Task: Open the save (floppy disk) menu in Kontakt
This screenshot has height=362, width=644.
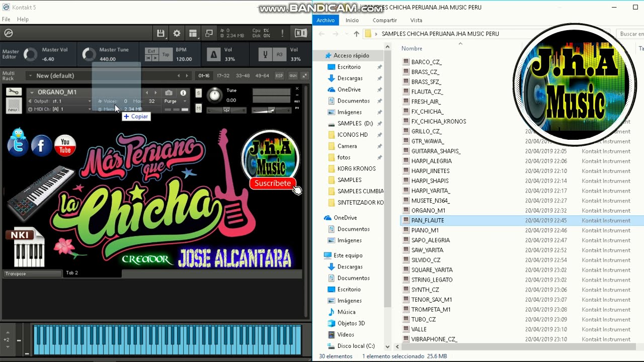Action: click(x=160, y=33)
